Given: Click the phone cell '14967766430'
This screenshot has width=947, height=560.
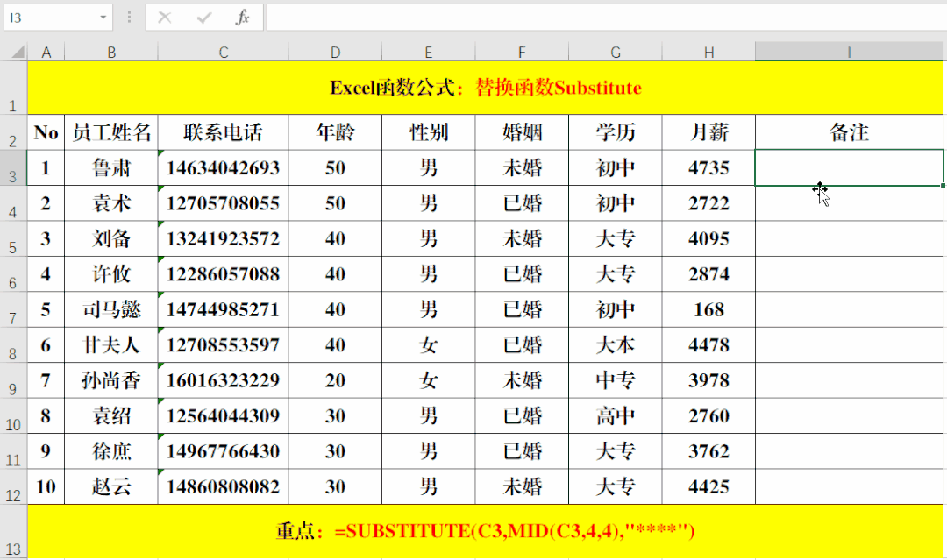Looking at the screenshot, I should click(223, 451).
